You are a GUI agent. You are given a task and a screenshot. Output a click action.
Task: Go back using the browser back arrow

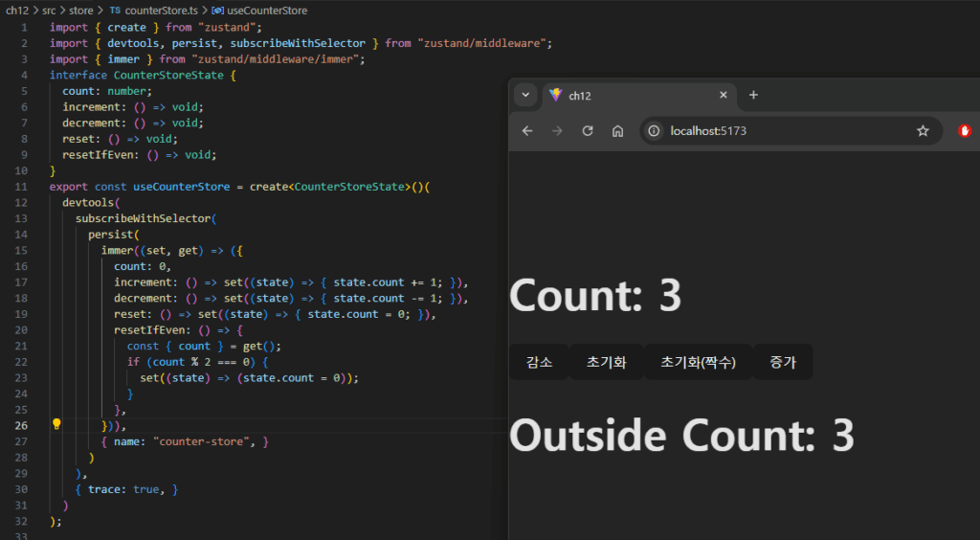pyautogui.click(x=527, y=131)
